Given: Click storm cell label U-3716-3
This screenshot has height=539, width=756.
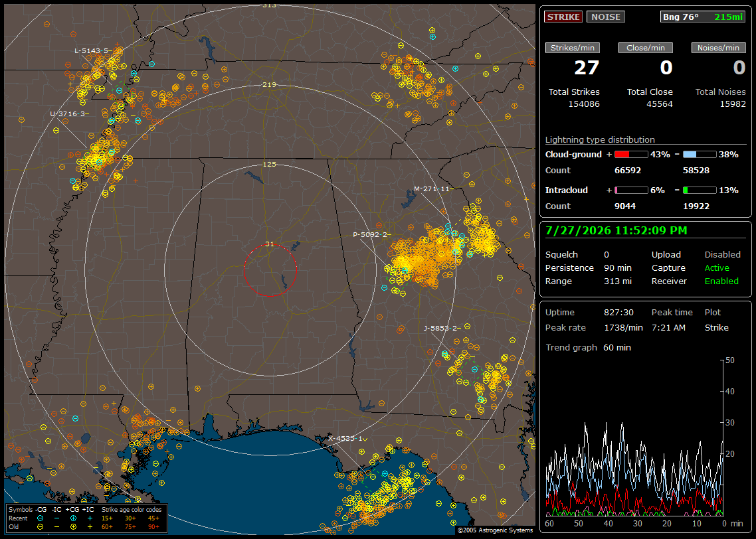Looking at the screenshot, I should pos(70,114).
